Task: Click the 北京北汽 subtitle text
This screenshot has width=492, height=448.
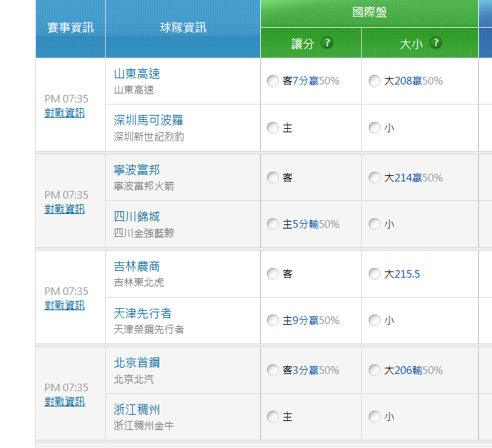Action: (134, 379)
